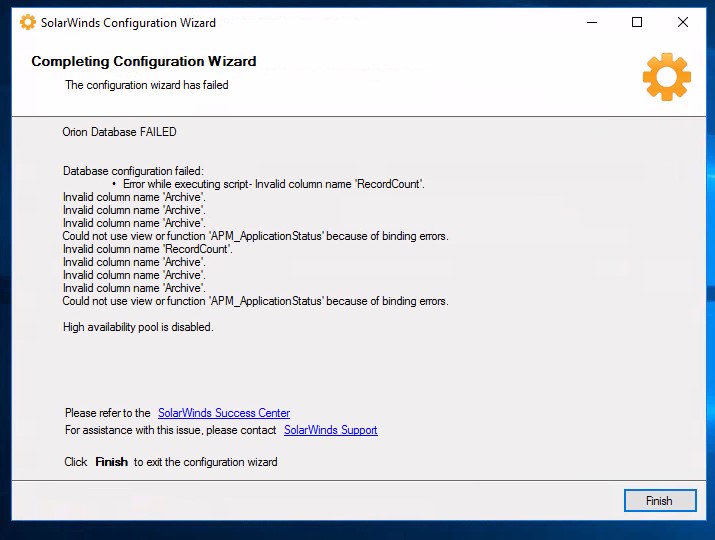Screen dimensions: 715x540
Task: Open the SolarWinds Success Center link
Action: (224, 413)
